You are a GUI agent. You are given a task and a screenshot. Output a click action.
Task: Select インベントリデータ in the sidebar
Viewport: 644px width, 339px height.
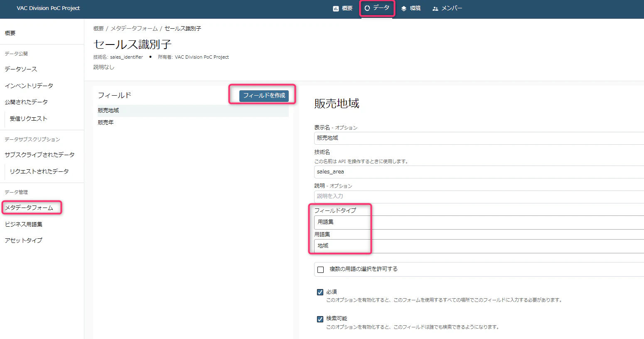coord(29,86)
